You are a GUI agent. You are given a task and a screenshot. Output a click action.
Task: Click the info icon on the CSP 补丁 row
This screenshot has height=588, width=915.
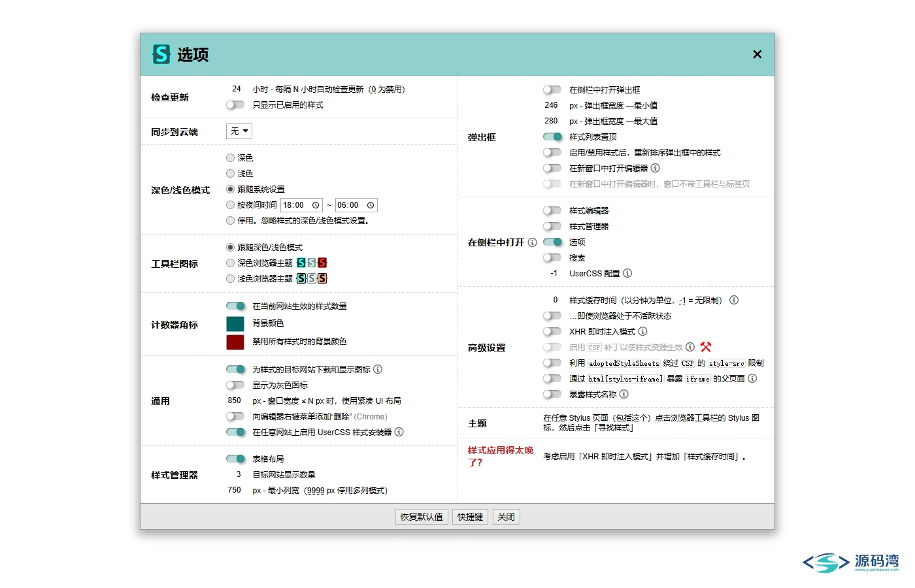pos(690,347)
